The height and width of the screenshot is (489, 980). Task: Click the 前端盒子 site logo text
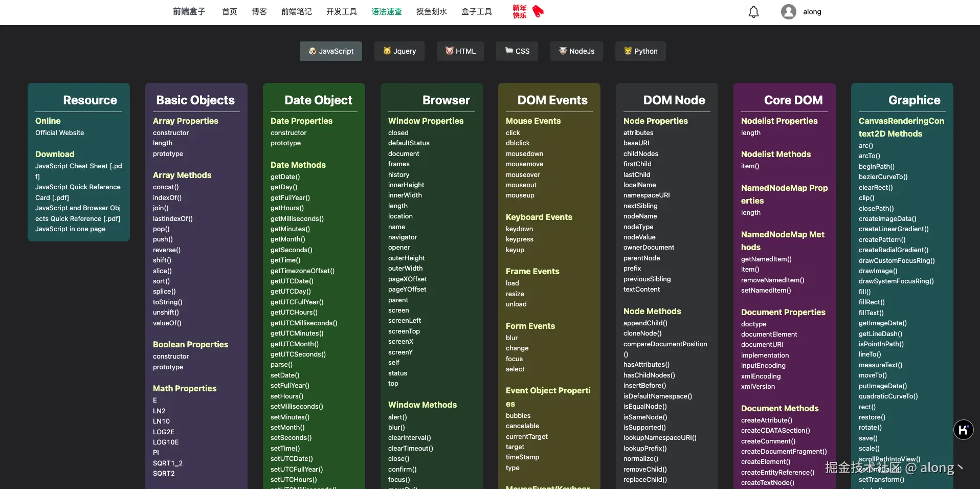(189, 12)
